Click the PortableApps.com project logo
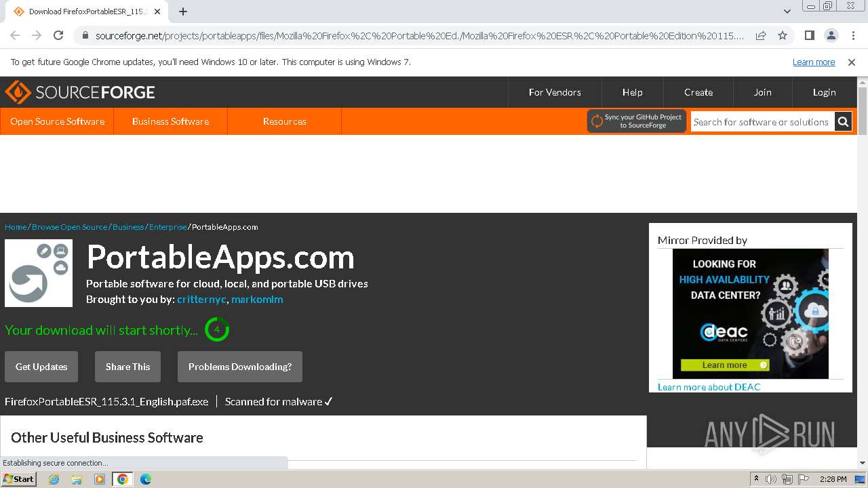 point(39,273)
